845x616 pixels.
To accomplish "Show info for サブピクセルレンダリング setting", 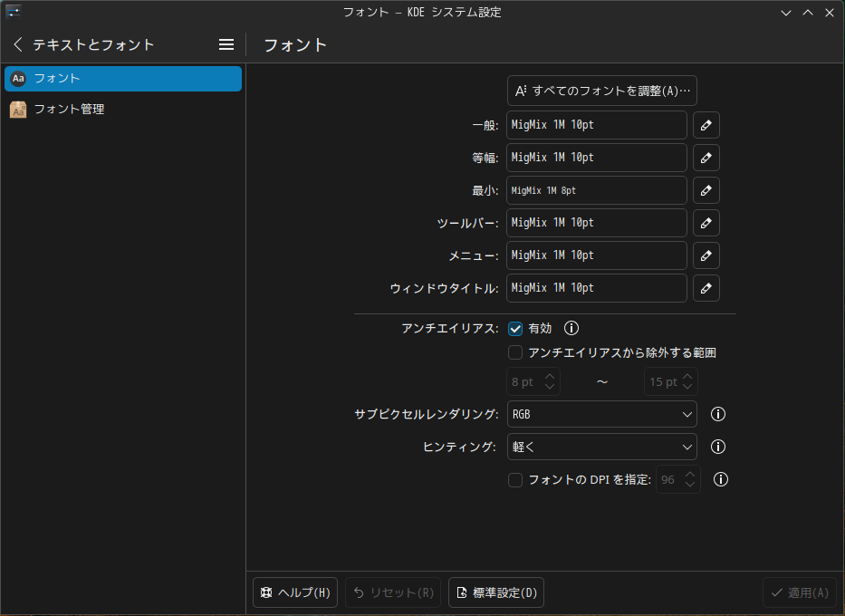I will pos(718,414).
